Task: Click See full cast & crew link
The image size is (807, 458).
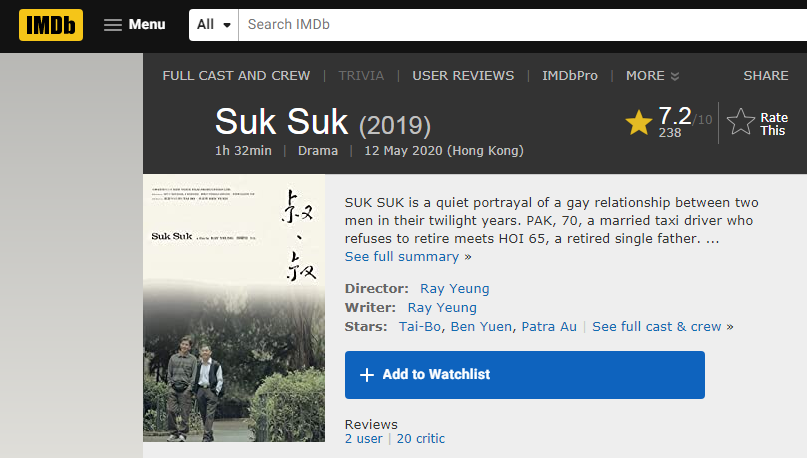Action: 662,327
